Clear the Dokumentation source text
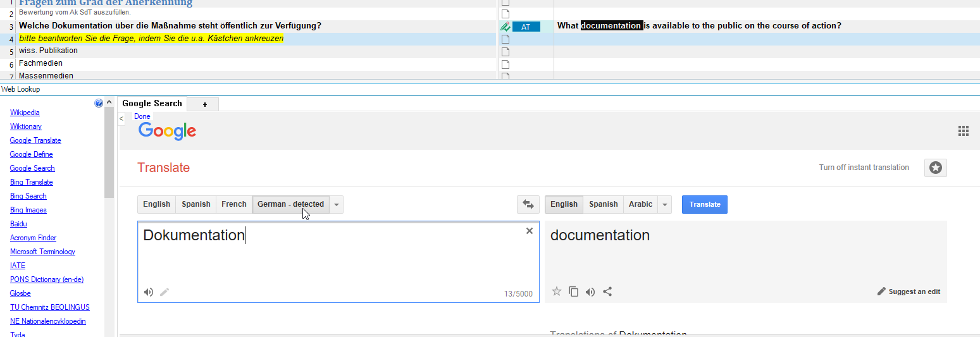Image resolution: width=980 pixels, height=337 pixels. click(x=530, y=231)
